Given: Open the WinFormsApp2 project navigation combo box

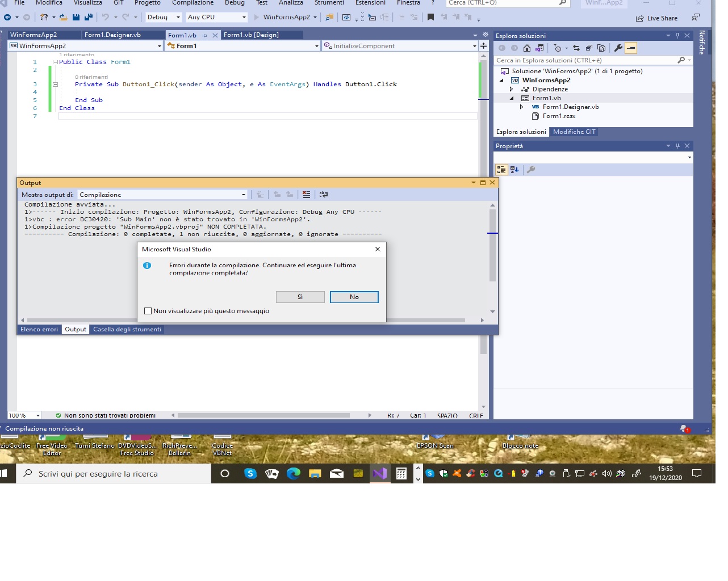Looking at the screenshot, I should pyautogui.click(x=86, y=46).
